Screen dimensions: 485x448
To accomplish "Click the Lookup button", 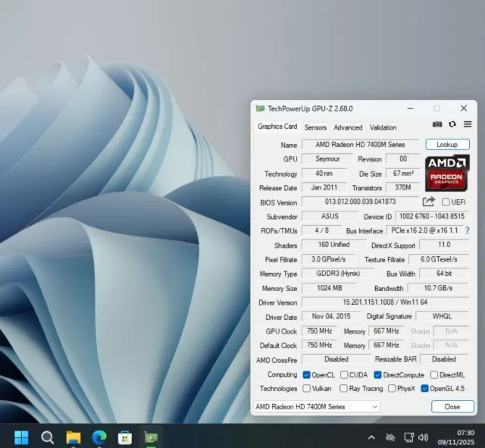I will coord(447,145).
